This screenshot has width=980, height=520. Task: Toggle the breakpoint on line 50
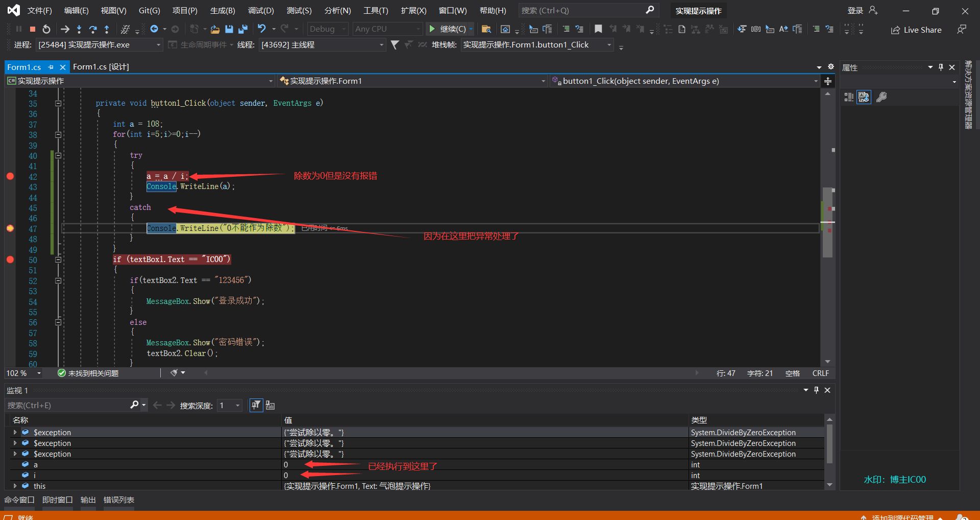coord(10,259)
